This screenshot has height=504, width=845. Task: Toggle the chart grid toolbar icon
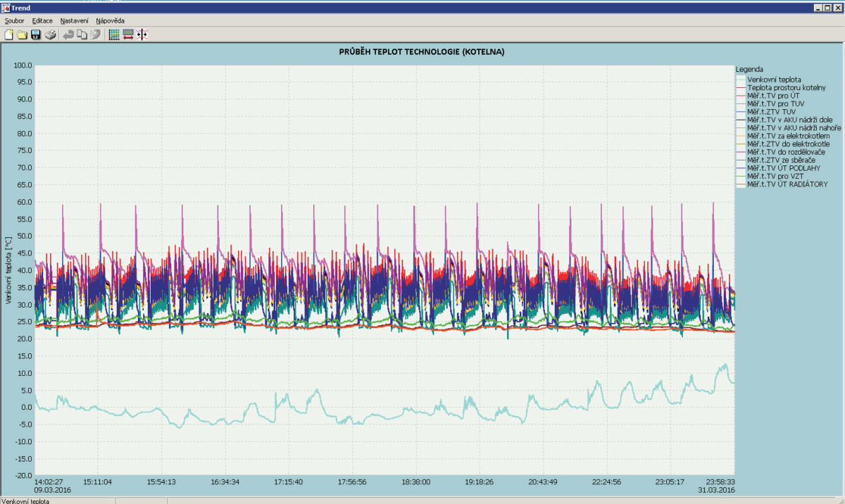tap(114, 34)
